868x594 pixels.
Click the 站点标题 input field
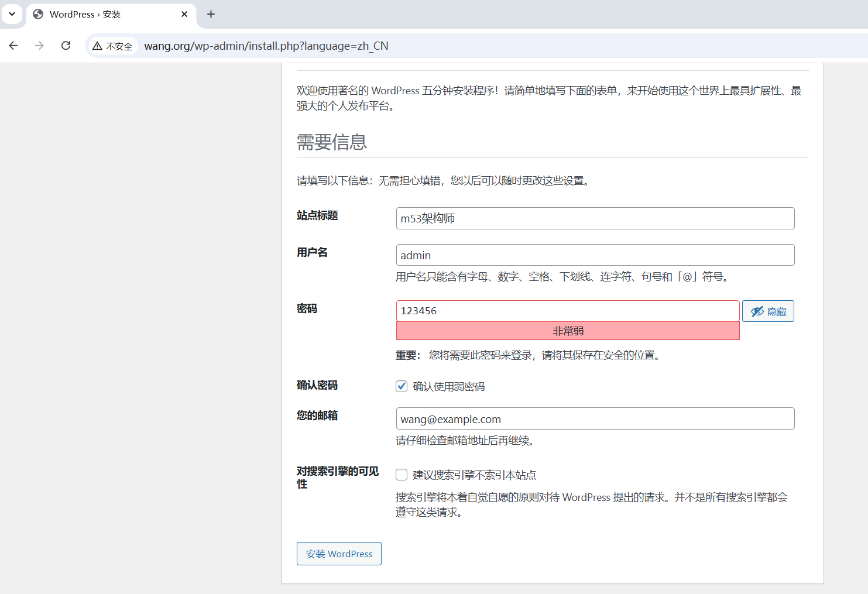[x=595, y=218]
